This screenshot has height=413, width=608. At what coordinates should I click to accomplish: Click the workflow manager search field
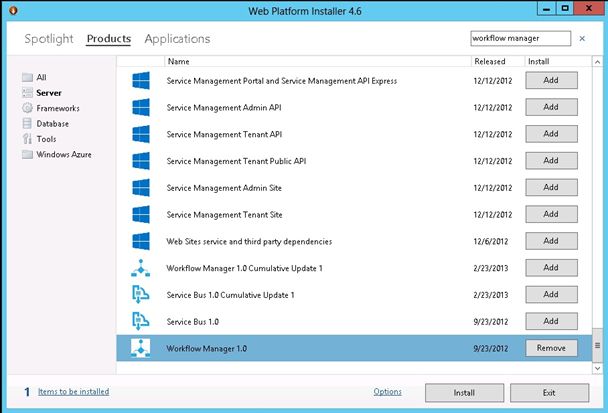tap(520, 38)
